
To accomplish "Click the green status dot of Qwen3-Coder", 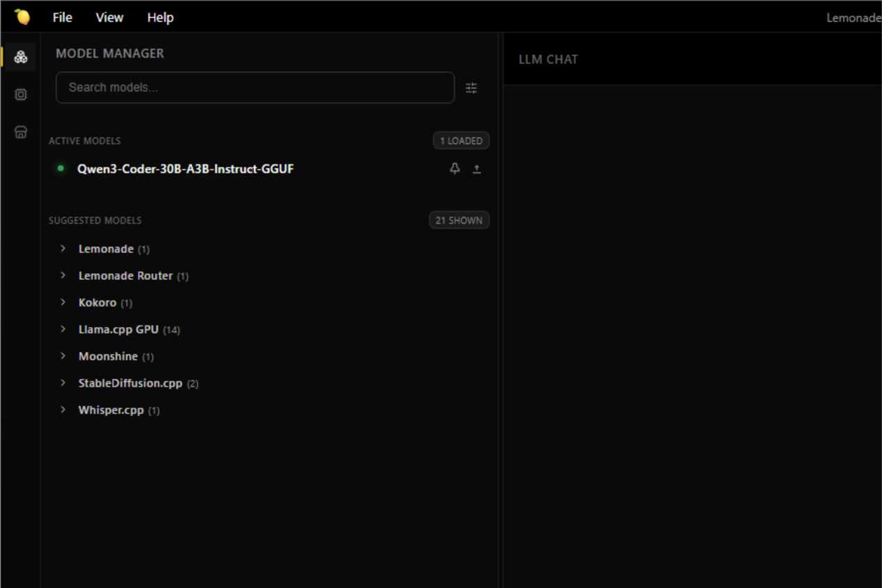I will click(61, 168).
